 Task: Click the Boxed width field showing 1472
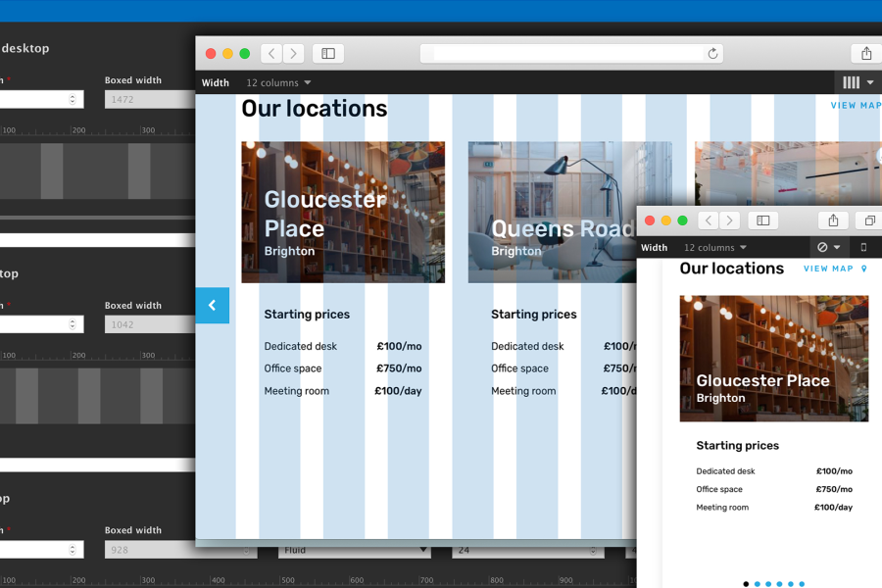click(149, 99)
